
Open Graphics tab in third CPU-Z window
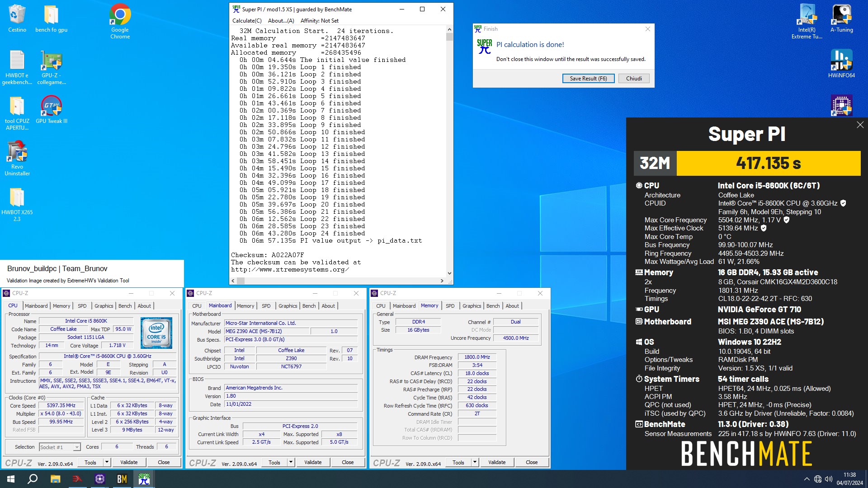click(472, 306)
